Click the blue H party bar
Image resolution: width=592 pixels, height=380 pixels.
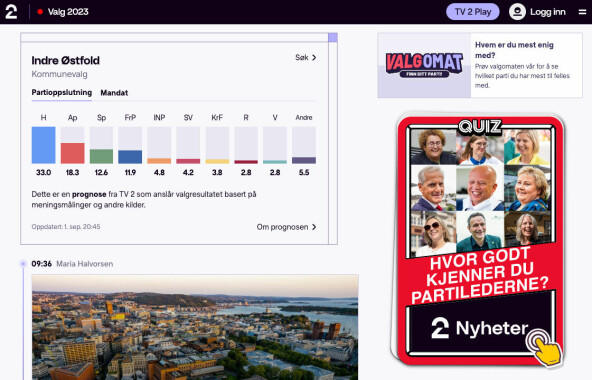point(43,145)
